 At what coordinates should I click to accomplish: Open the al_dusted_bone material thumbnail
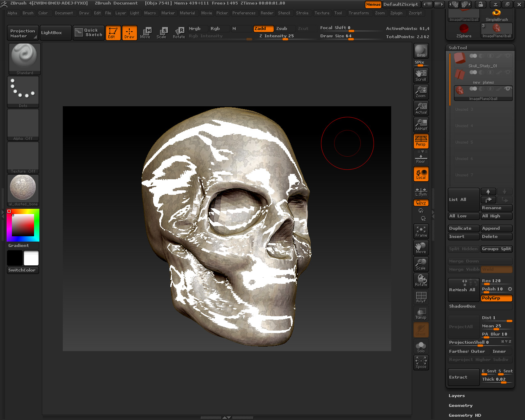pyautogui.click(x=23, y=188)
